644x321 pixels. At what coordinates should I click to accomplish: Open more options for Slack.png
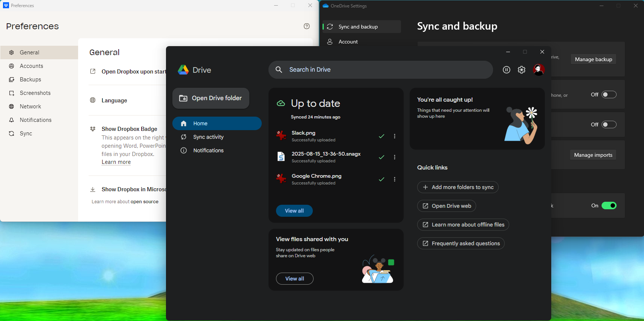coord(394,136)
